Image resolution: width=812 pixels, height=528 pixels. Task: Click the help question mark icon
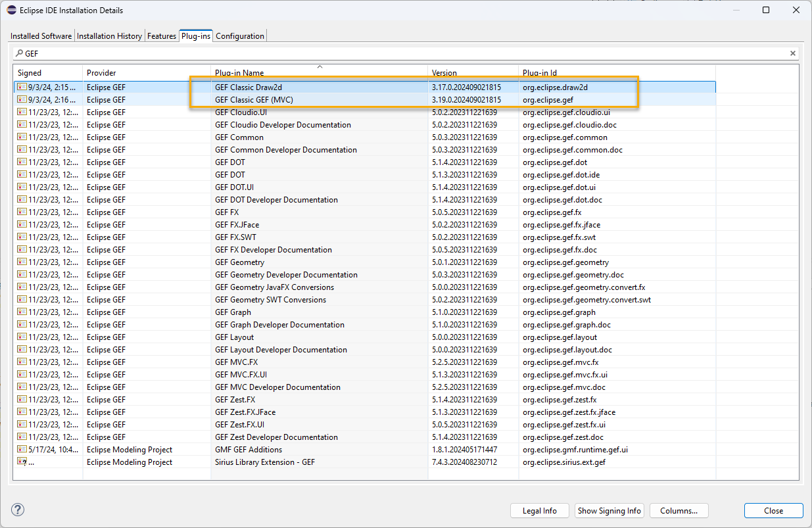click(x=18, y=510)
